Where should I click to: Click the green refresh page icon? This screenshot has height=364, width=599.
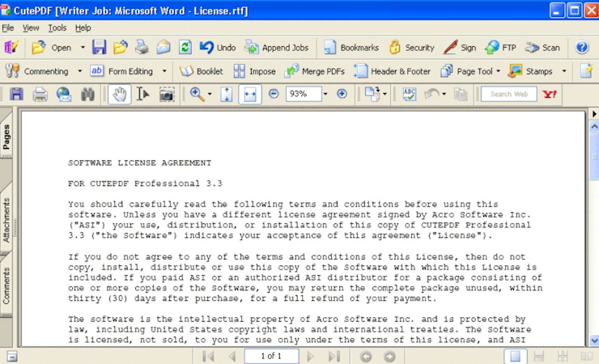click(185, 48)
